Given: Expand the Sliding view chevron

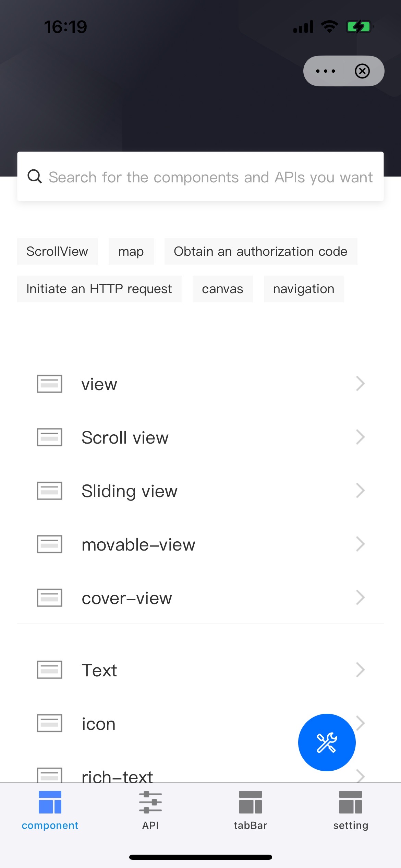Looking at the screenshot, I should tap(360, 491).
